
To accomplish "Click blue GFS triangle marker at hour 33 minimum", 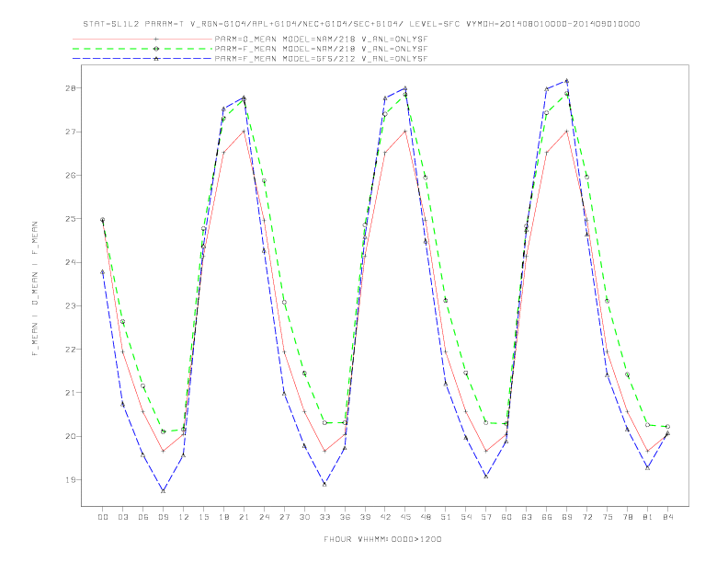I will pyautogui.click(x=324, y=485).
